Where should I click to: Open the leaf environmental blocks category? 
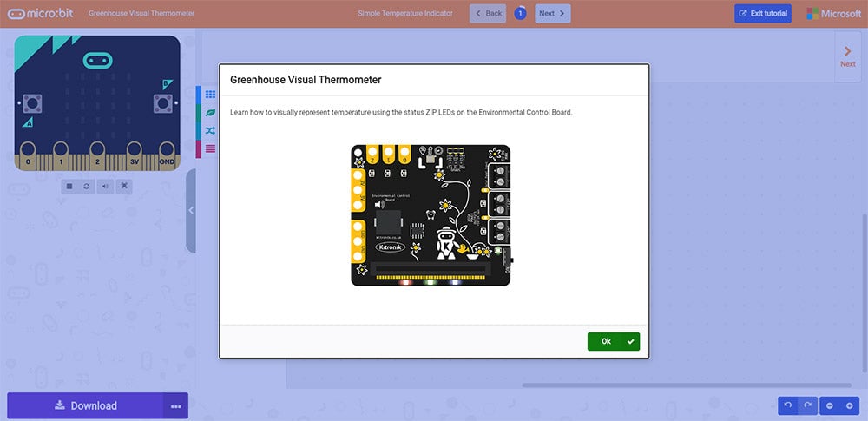click(x=210, y=113)
